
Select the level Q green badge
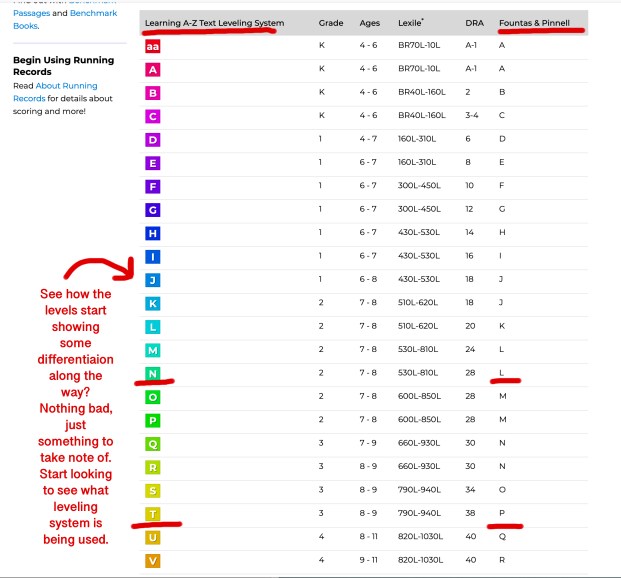152,443
